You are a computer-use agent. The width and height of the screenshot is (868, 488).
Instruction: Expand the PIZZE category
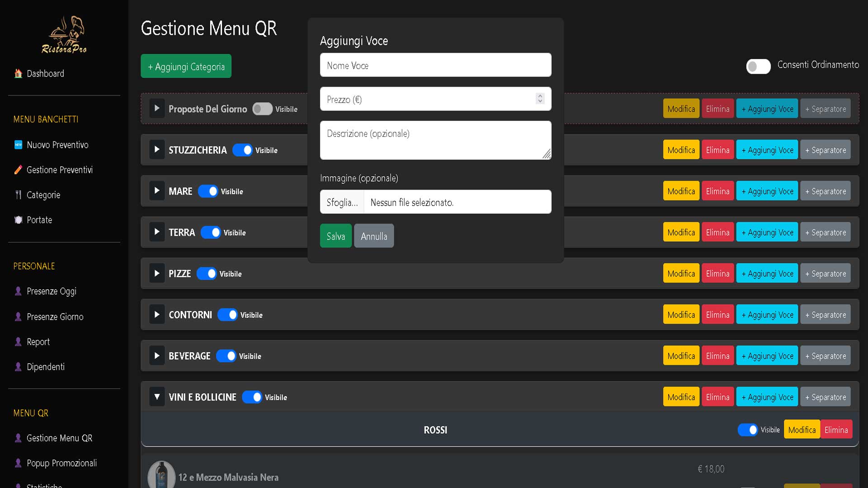[x=157, y=273]
